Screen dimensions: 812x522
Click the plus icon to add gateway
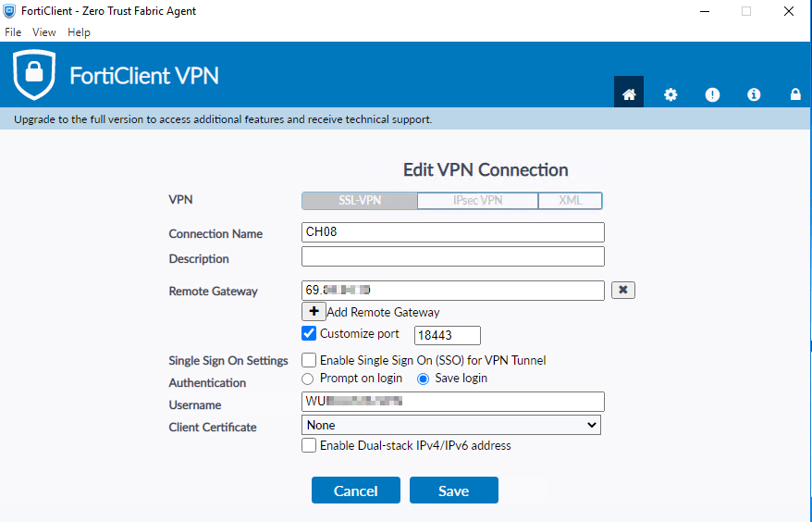[314, 312]
